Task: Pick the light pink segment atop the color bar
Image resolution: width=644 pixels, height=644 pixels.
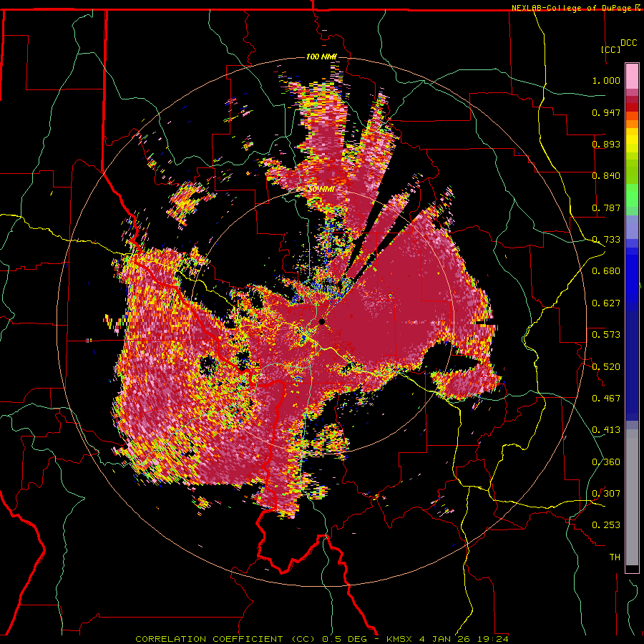Action: tap(632, 76)
